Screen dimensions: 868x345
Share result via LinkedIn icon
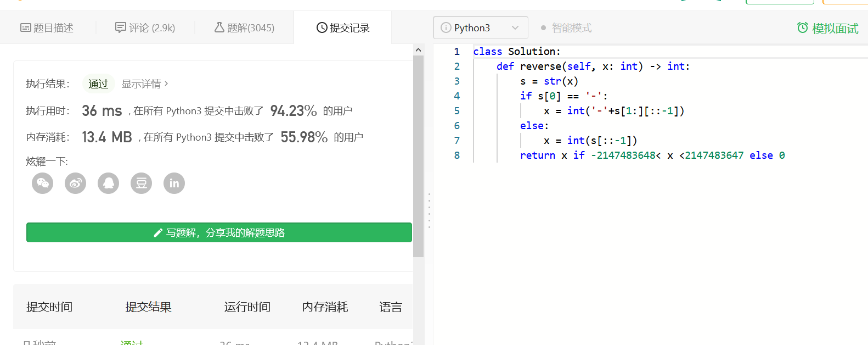pos(174,183)
